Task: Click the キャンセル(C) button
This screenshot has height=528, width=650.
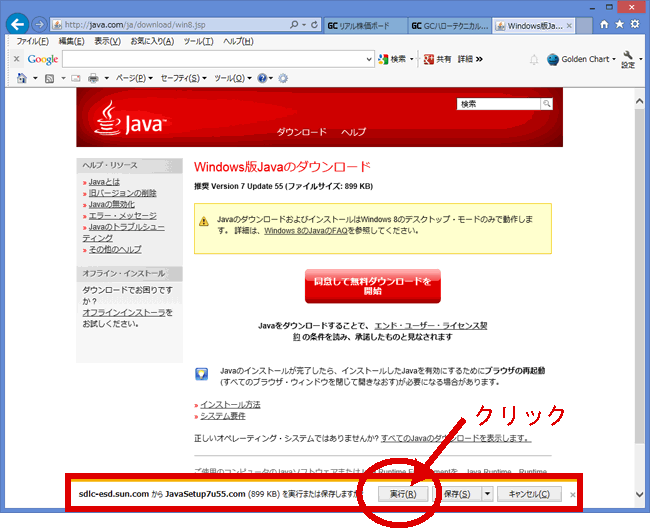Action: click(x=529, y=494)
